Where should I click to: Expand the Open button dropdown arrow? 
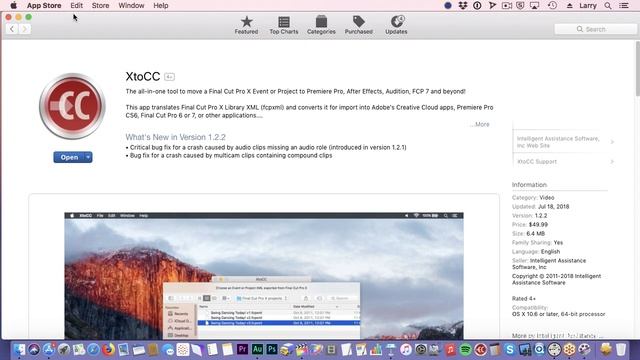click(88, 157)
